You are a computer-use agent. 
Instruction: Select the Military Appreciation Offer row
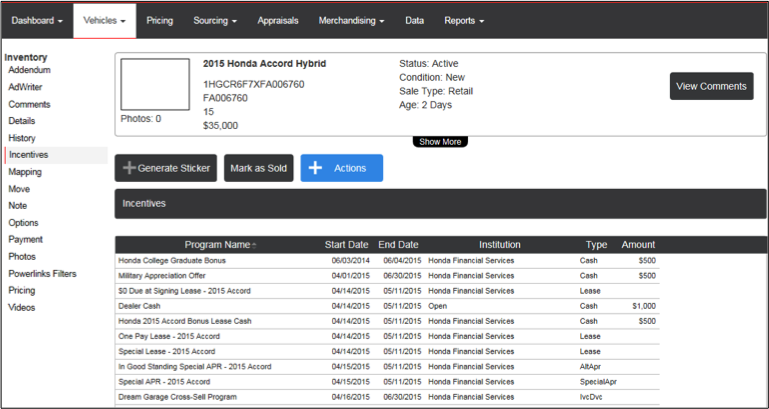point(387,276)
